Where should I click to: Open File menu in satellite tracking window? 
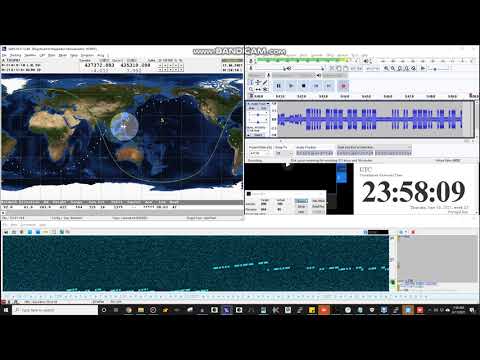[4, 55]
